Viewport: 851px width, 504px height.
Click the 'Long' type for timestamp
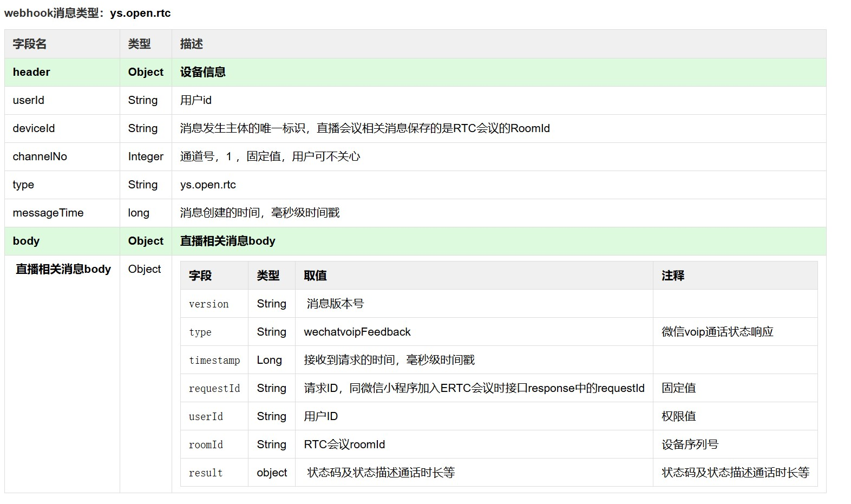pyautogui.click(x=269, y=360)
